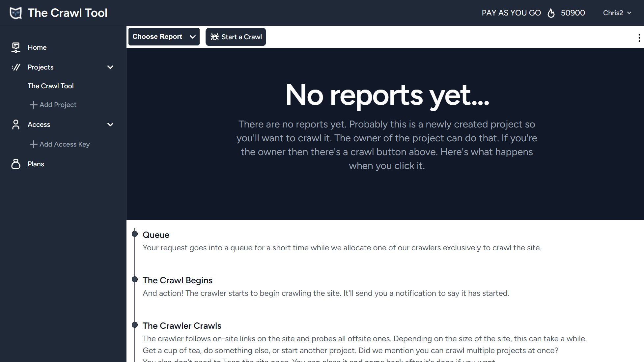The width and height of the screenshot is (644, 362).
Task: Open the three-dot vertical menu
Action: pos(639,38)
